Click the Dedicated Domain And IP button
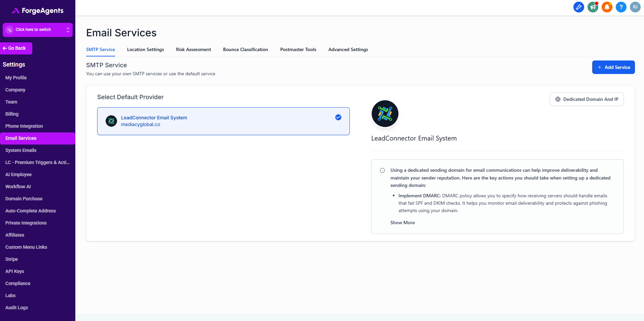This screenshot has width=644, height=321. click(586, 99)
